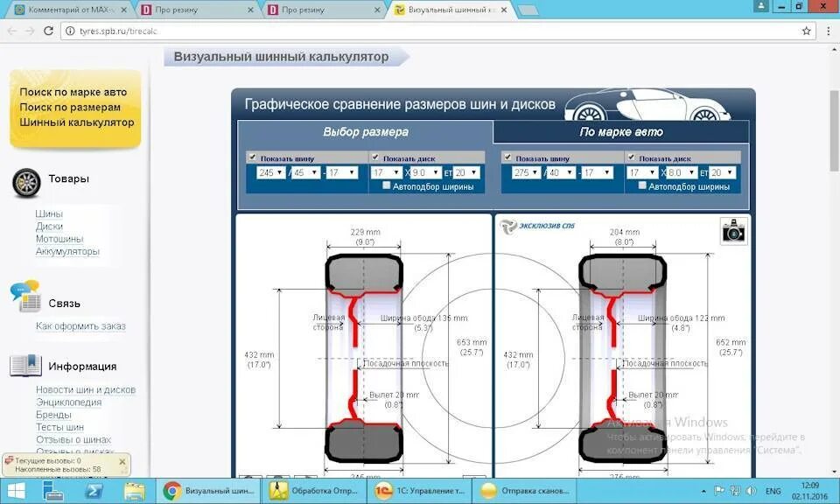Open Поиск по марке авто
Viewport: 840px width, 504px height.
click(x=73, y=92)
